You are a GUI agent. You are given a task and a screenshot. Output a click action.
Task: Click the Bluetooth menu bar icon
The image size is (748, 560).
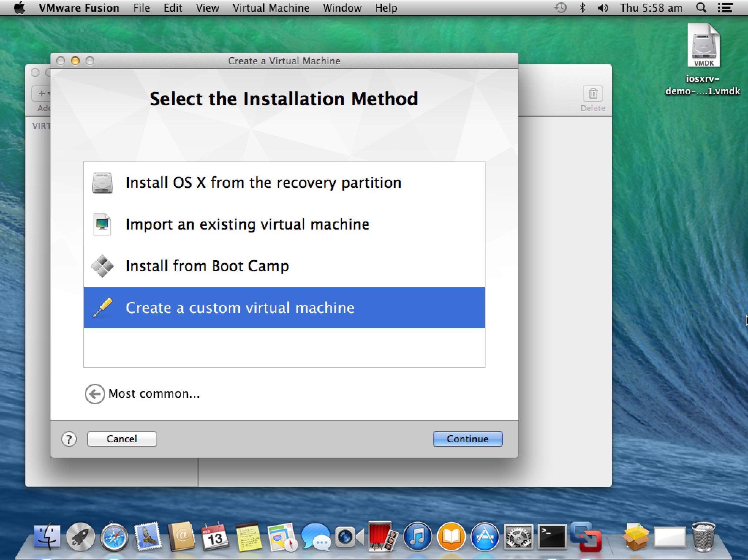pyautogui.click(x=582, y=8)
